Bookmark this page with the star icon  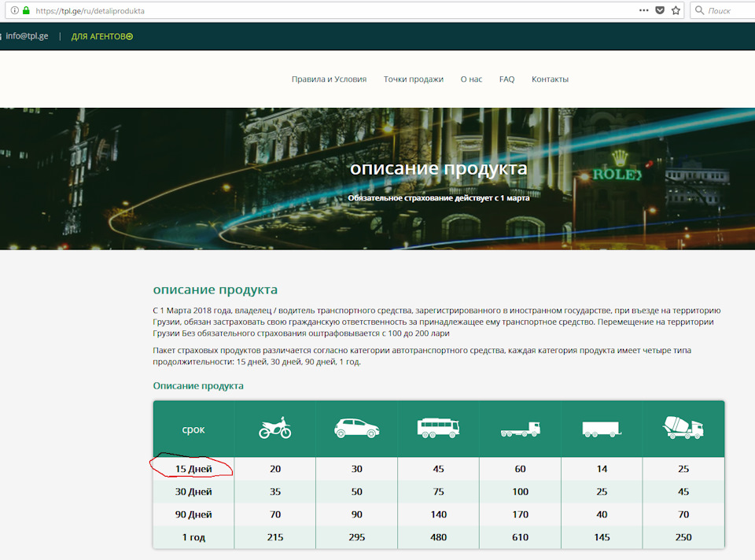pyautogui.click(x=676, y=11)
